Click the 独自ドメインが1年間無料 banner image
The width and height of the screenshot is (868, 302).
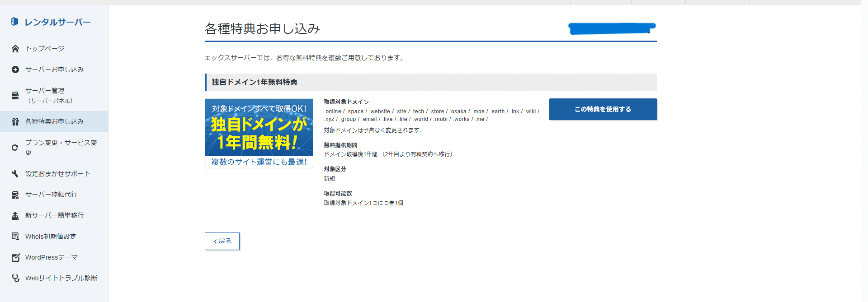tap(259, 134)
